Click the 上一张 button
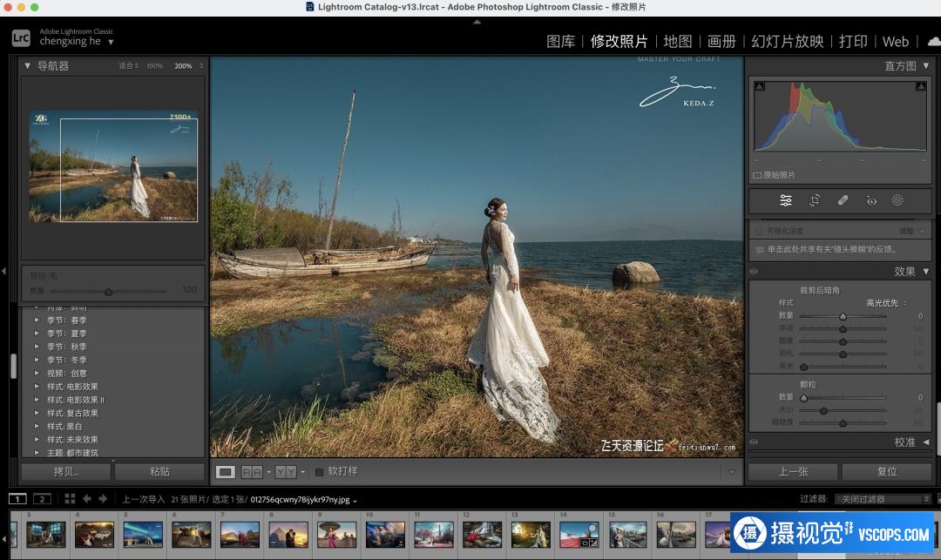 tap(793, 472)
